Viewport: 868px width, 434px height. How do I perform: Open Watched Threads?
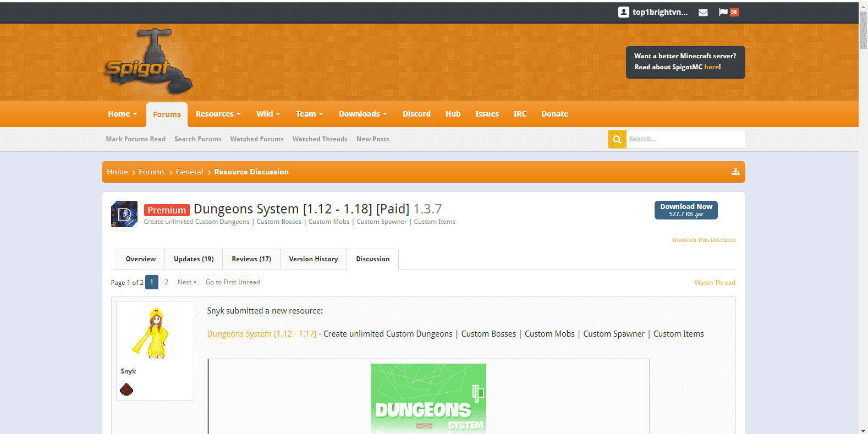pos(320,139)
